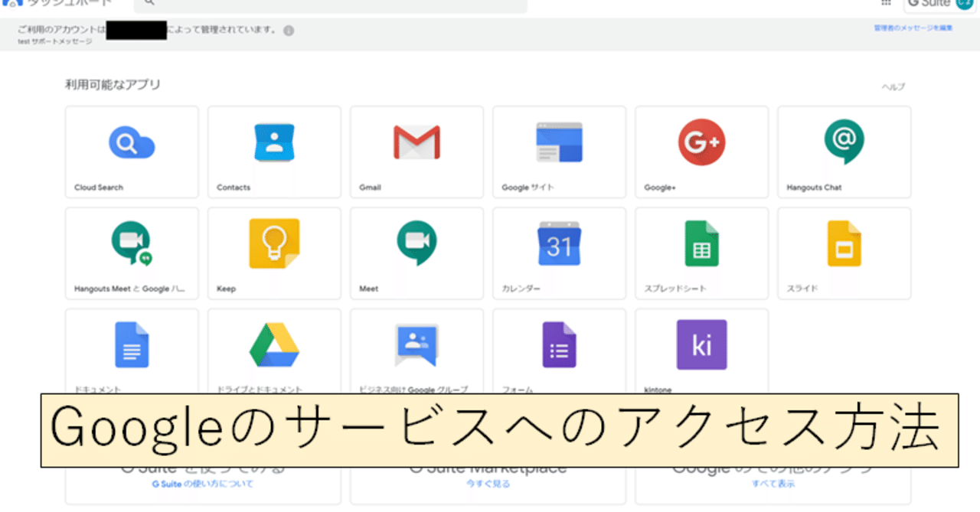
Task: Click the Meet label text
Action: point(369,289)
